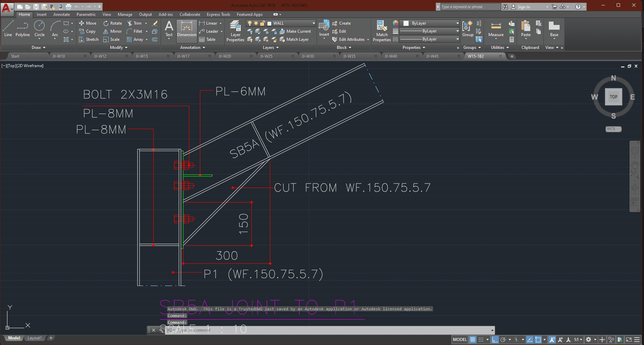Toggle drawing grid display in status bar
The width and height of the screenshot is (644, 345).
pos(473,340)
